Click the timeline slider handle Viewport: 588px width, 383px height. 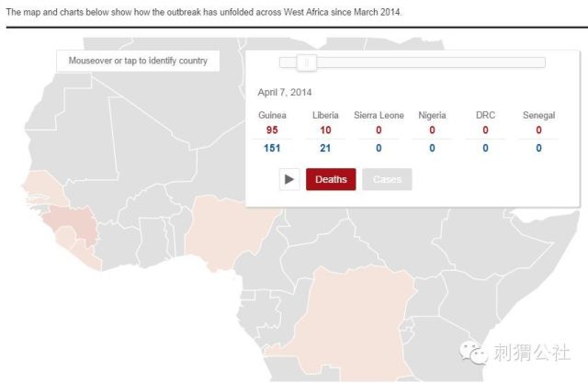[x=307, y=62]
